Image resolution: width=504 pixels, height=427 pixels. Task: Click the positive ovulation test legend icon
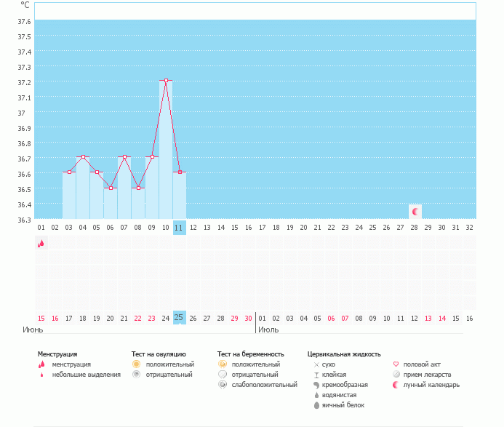(x=136, y=364)
